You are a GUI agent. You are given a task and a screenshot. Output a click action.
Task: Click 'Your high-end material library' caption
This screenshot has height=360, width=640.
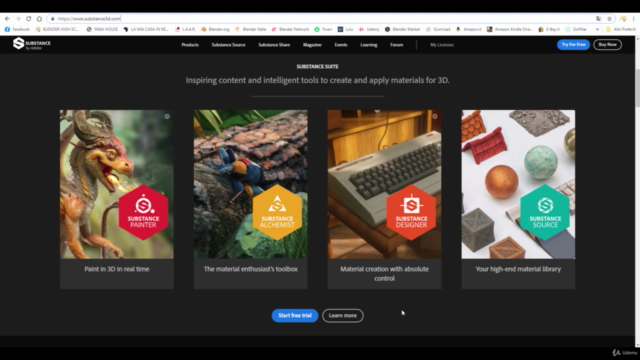point(518,269)
